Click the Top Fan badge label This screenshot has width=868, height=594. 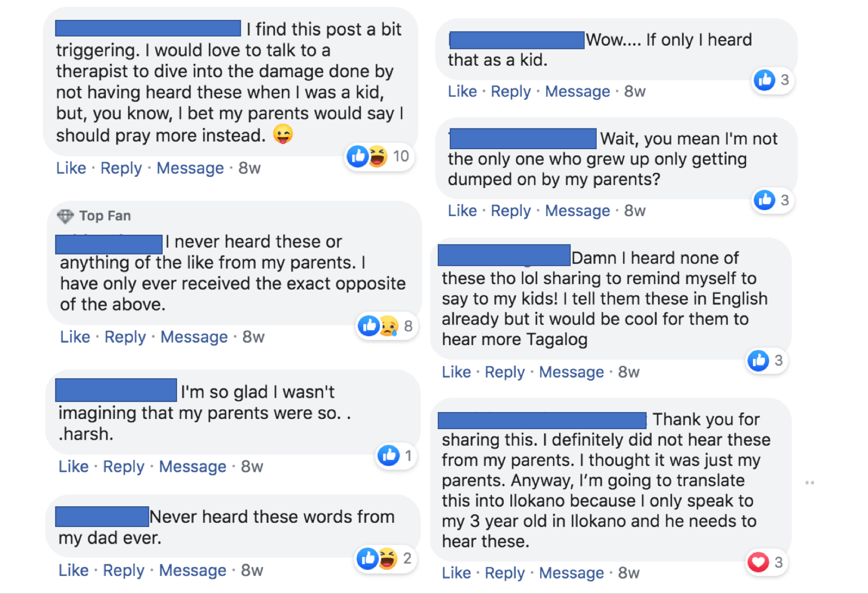[x=105, y=216]
